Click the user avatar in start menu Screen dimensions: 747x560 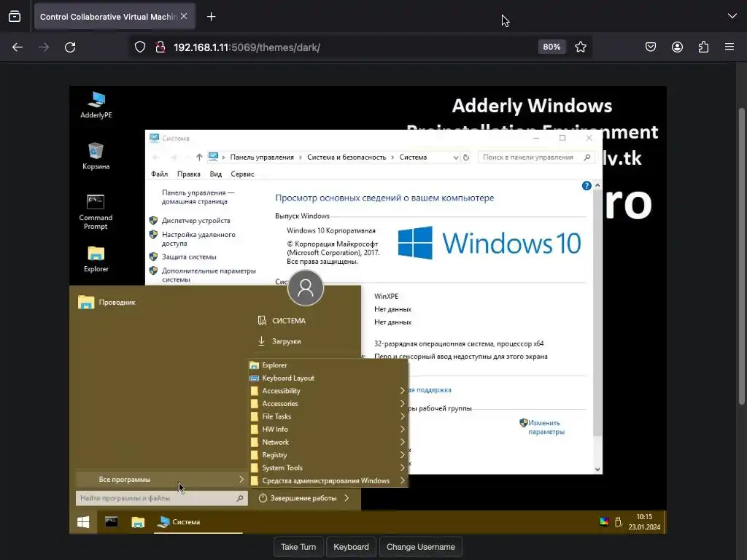coord(306,287)
